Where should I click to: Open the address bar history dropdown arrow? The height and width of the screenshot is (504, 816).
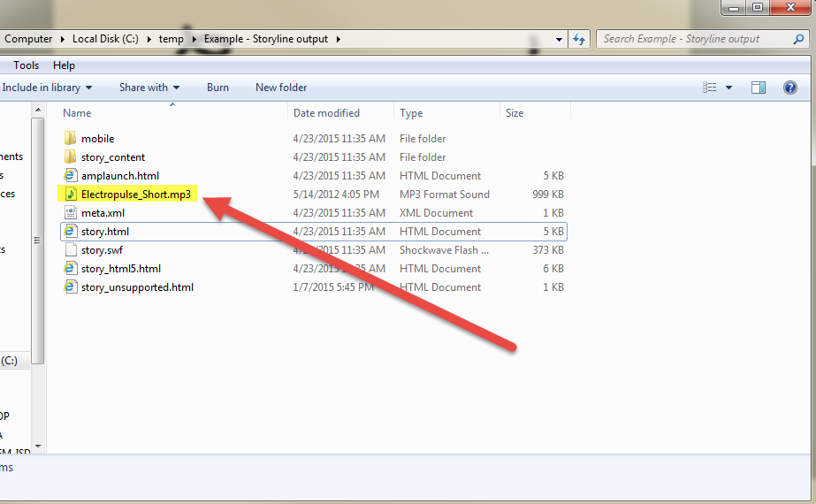click(559, 39)
